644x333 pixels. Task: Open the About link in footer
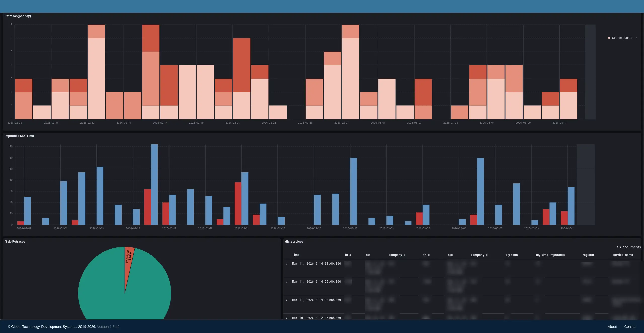[x=612, y=327]
